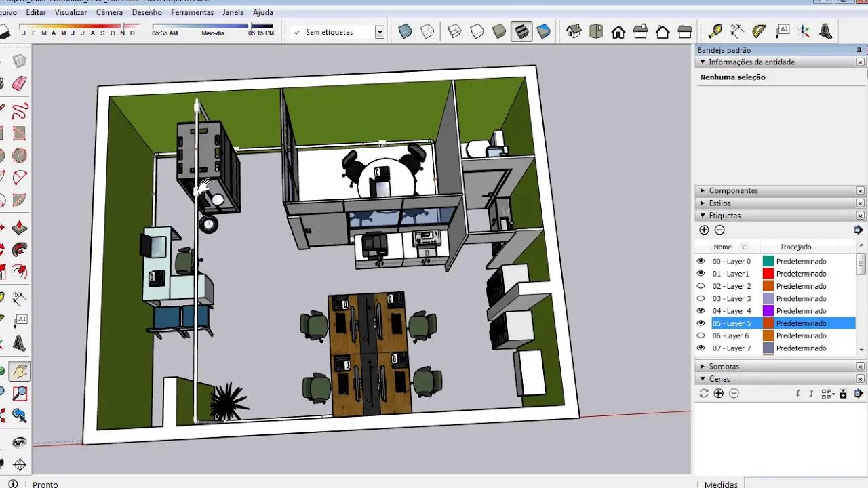The width and height of the screenshot is (868, 488).
Task: Select the 3D Text tool
Action: (826, 31)
